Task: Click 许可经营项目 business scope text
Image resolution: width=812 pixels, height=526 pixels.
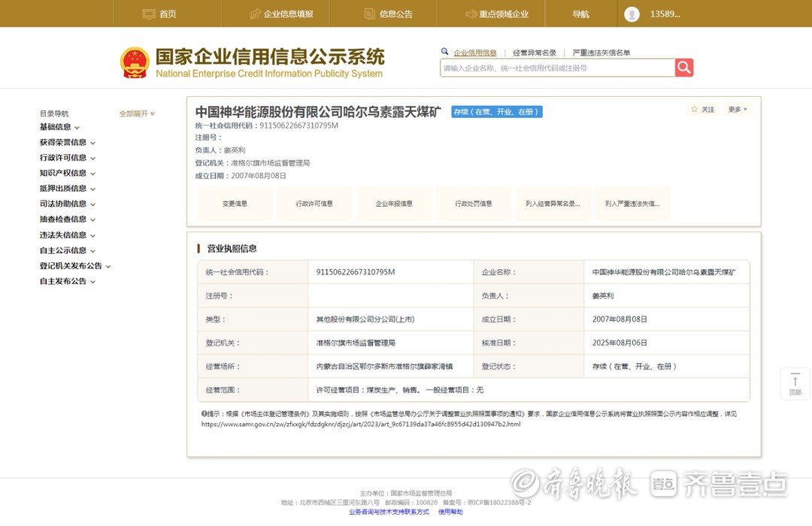Action: (x=400, y=390)
